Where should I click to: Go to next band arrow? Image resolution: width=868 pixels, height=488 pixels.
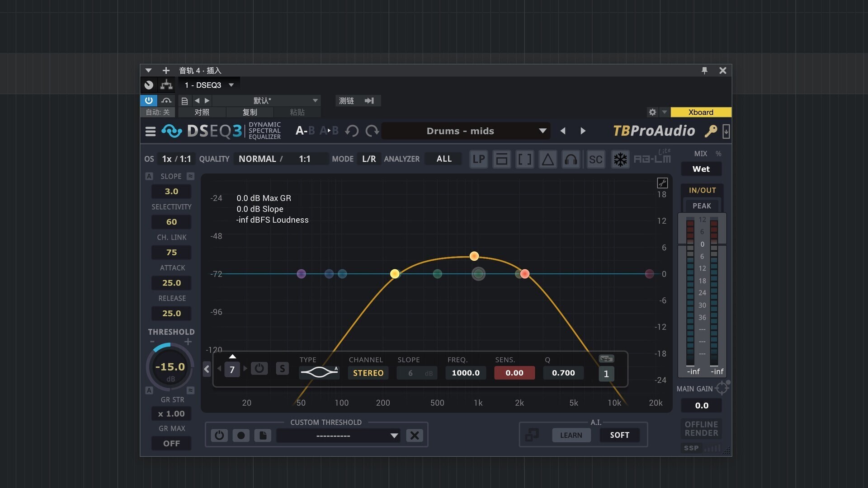click(x=245, y=369)
